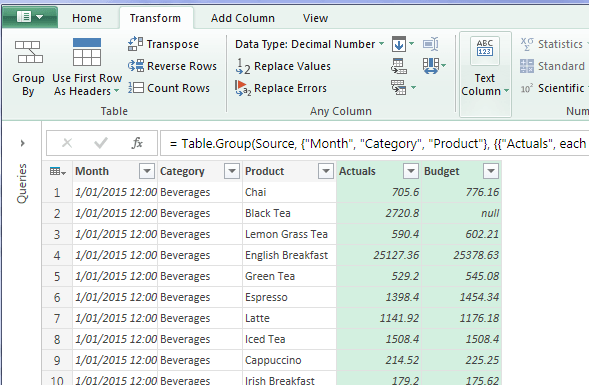Viewport: 589px width, 385px height.
Task: Click the Iced Tea cell
Action: click(x=289, y=340)
